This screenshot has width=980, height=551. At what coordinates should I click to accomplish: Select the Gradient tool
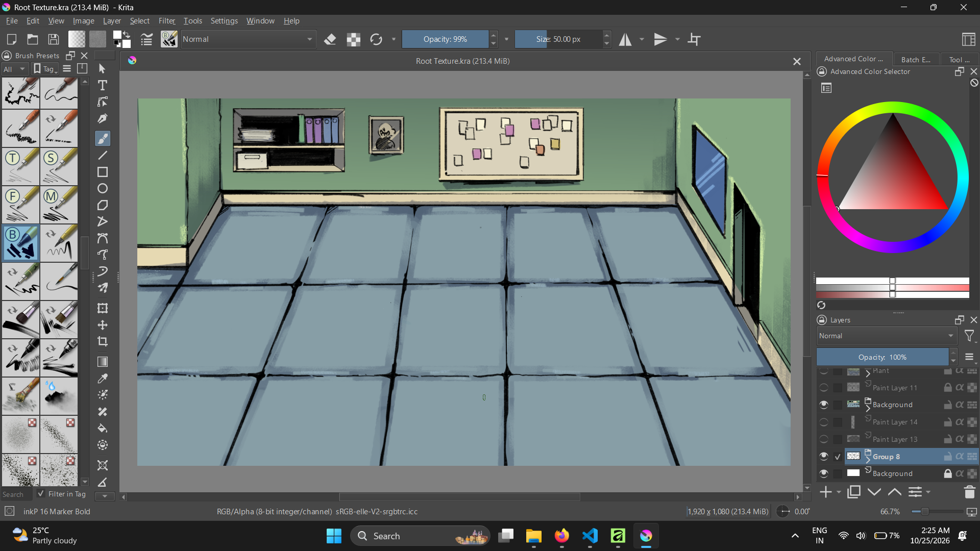(x=103, y=362)
